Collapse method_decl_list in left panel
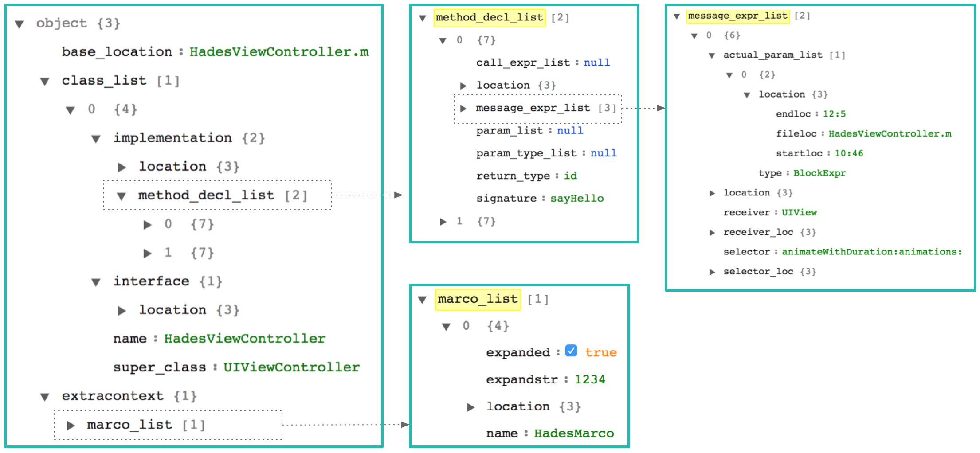Viewport: 980px width, 453px height. (x=121, y=196)
